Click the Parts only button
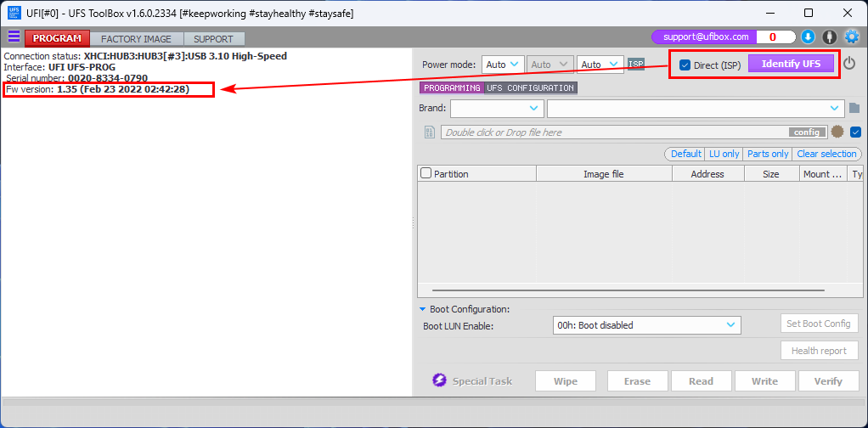Viewport: 868px width, 428px height. pyautogui.click(x=768, y=154)
